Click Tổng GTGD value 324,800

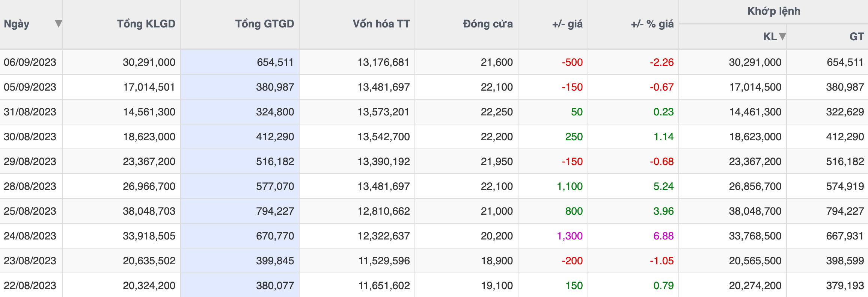point(275,112)
